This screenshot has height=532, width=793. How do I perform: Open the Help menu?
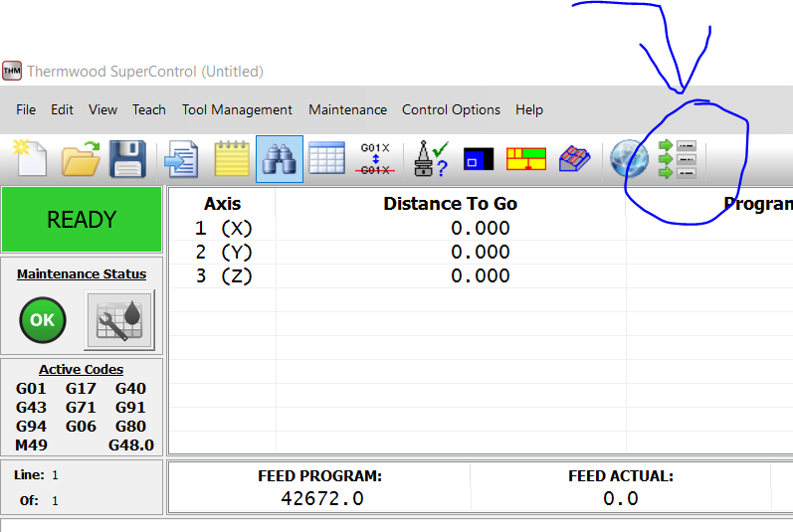pos(529,109)
